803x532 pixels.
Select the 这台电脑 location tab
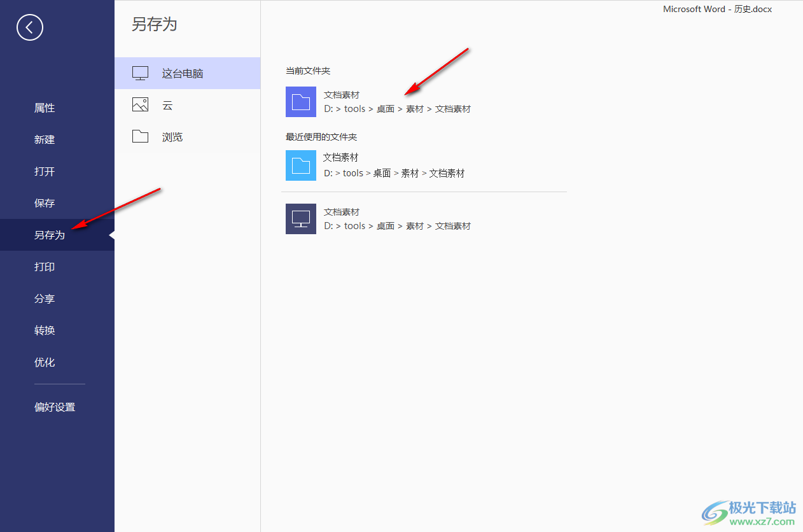183,73
